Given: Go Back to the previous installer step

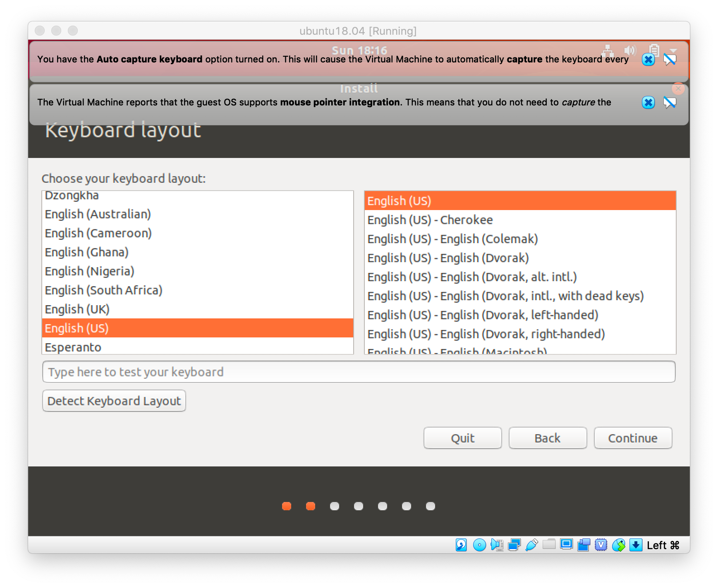Looking at the screenshot, I should (548, 438).
